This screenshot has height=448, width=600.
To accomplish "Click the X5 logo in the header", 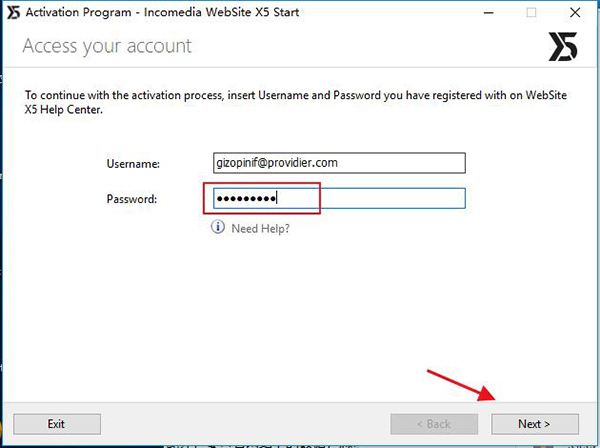I will 560,45.
